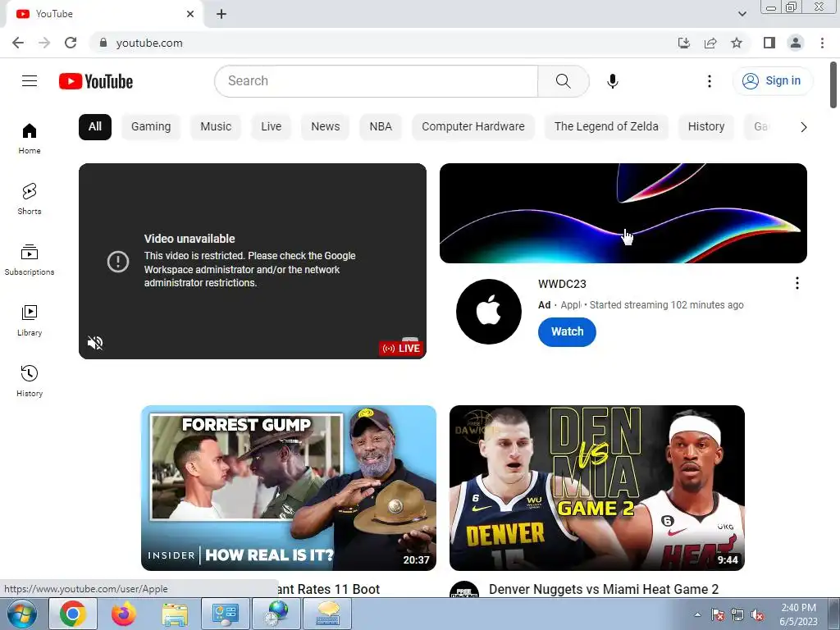Open Subscriptions in the sidebar
Screen dimensions: 840x630
point(30,259)
